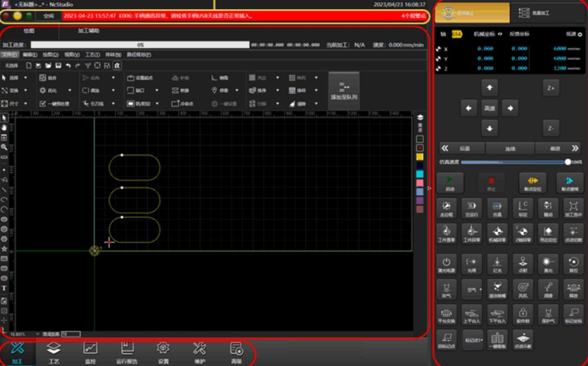Open the 文件(F) menu
This screenshot has width=588, height=366.
(10, 54)
